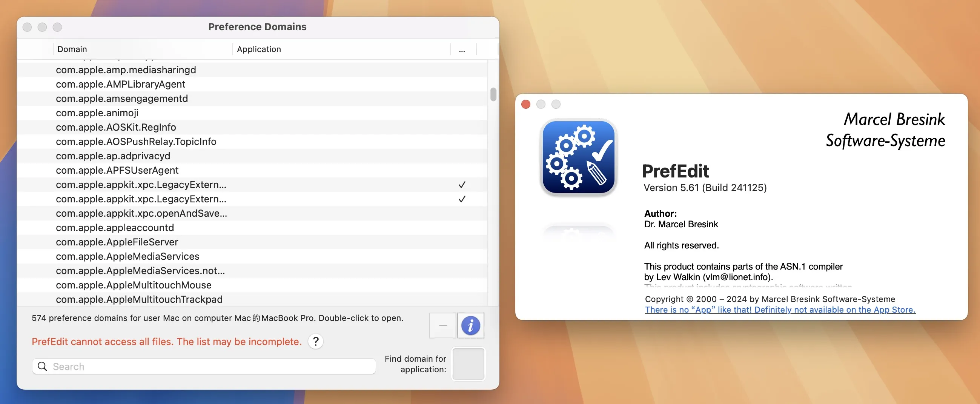Select com.apple.APFSUserAgent domain
This screenshot has height=404, width=980.
(x=252, y=170)
